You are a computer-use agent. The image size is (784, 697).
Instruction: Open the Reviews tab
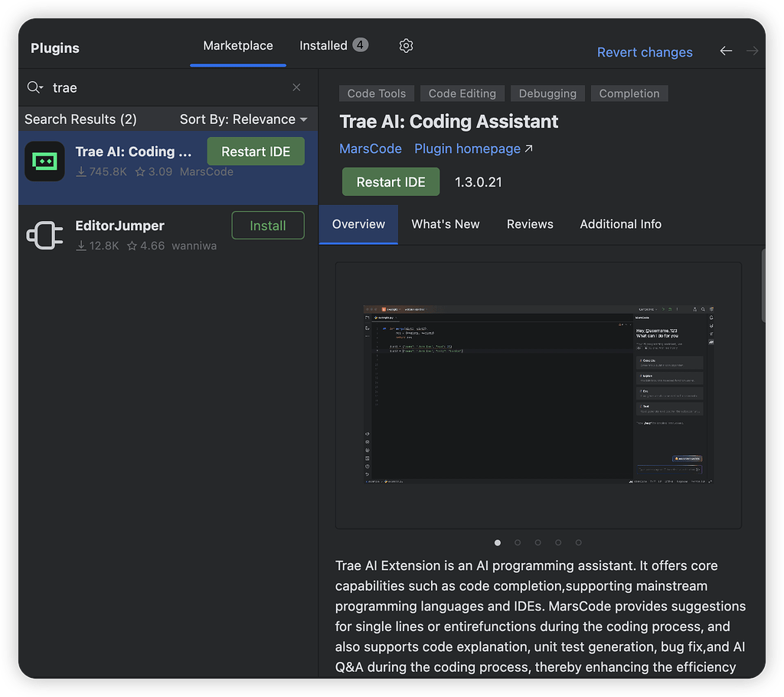click(x=530, y=224)
